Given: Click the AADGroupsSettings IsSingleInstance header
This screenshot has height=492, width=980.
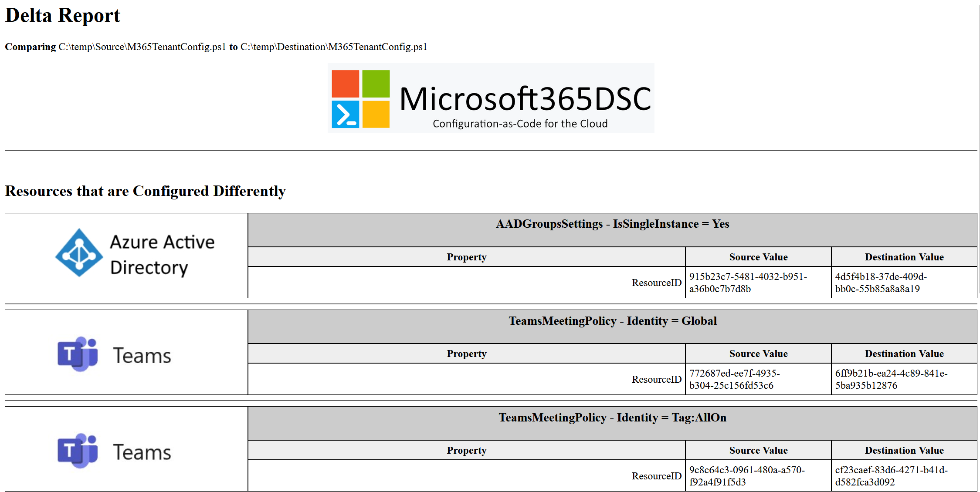Looking at the screenshot, I should click(612, 224).
